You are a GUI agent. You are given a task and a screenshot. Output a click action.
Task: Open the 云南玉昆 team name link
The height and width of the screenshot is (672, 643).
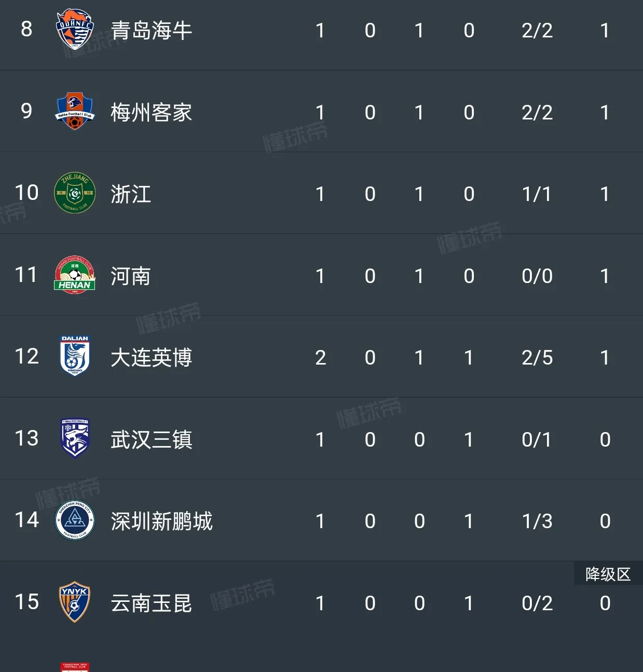click(151, 603)
